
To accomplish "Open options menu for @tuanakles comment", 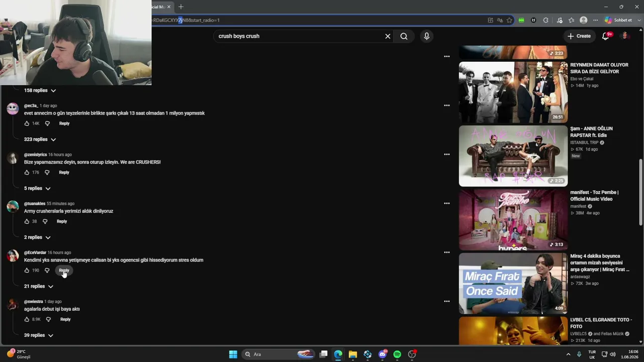I will click(447, 204).
